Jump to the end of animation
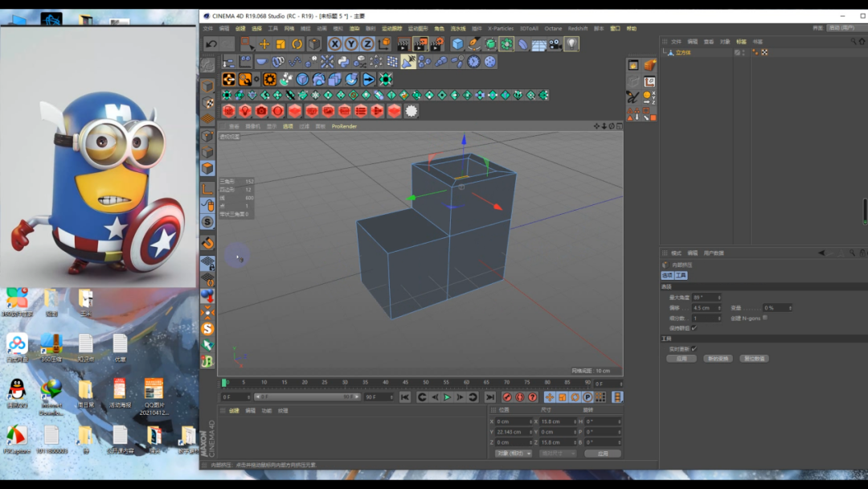The width and height of the screenshot is (868, 489). (490, 397)
